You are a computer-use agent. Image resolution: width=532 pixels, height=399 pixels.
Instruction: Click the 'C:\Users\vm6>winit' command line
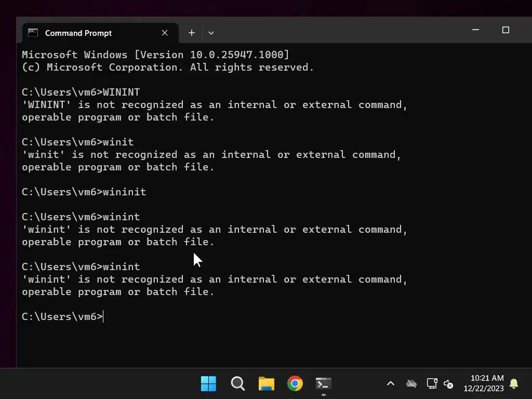78,142
